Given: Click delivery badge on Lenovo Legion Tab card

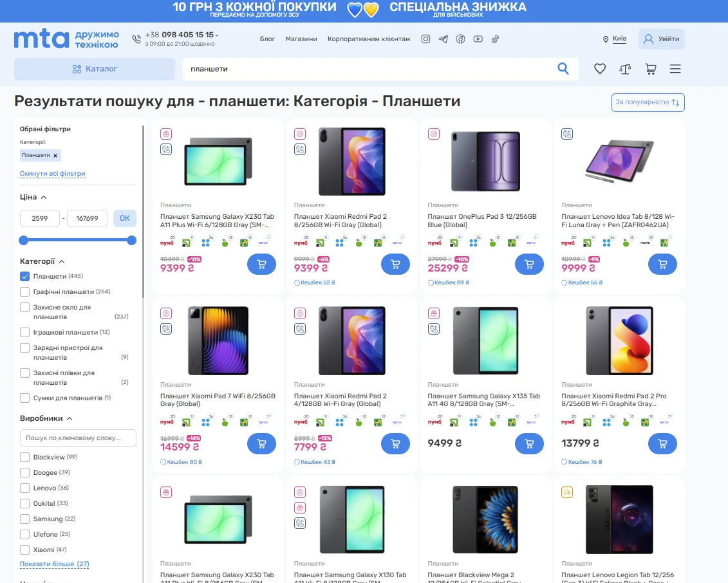Looking at the screenshot, I should [x=567, y=492].
